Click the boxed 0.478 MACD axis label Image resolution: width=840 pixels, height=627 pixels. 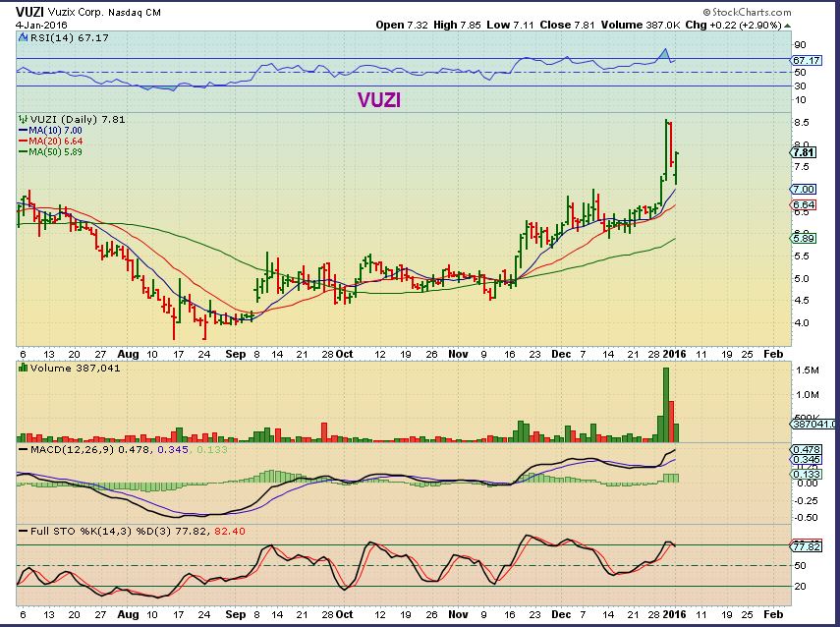[x=807, y=450]
